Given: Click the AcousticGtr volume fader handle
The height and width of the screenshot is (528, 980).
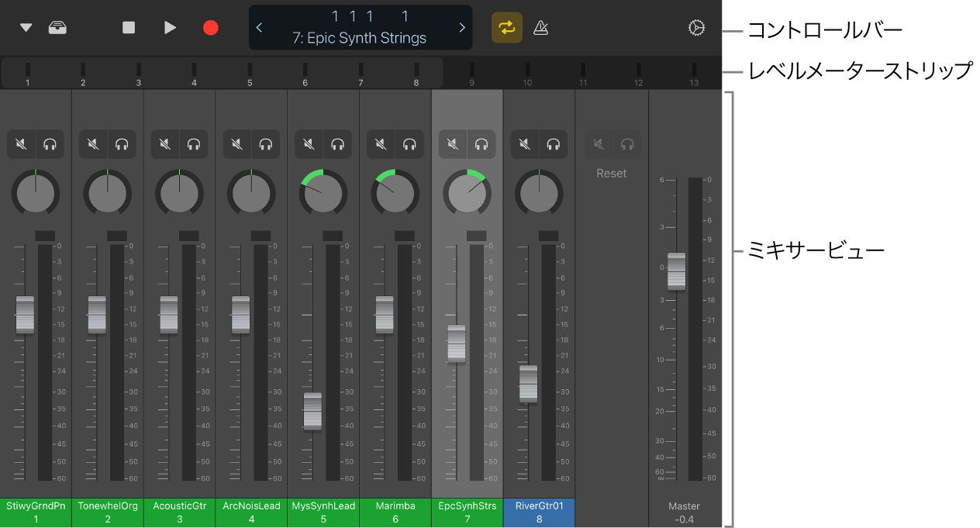Looking at the screenshot, I should click(x=169, y=315).
